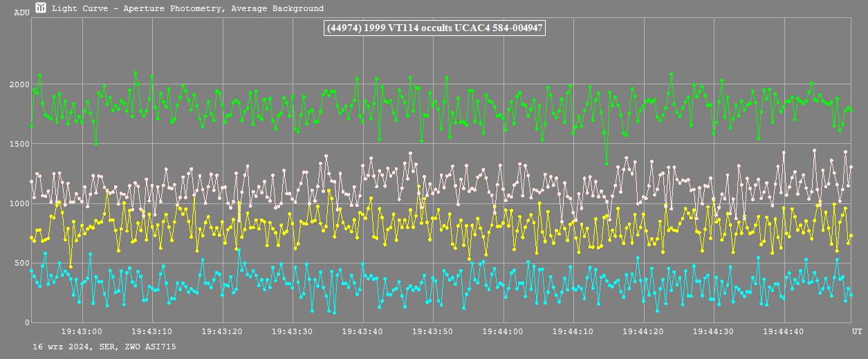Click time label 19:43:40
The width and height of the screenshot is (868, 359).
(363, 332)
